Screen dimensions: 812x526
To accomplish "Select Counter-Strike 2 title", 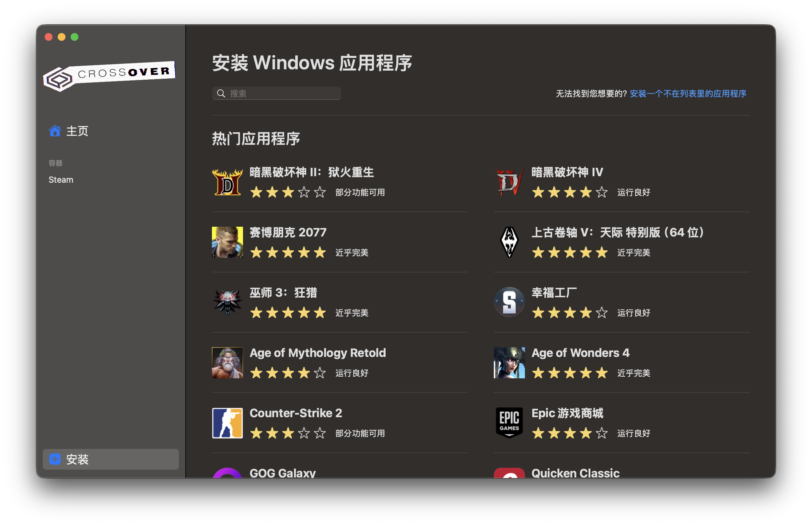I will (x=296, y=413).
